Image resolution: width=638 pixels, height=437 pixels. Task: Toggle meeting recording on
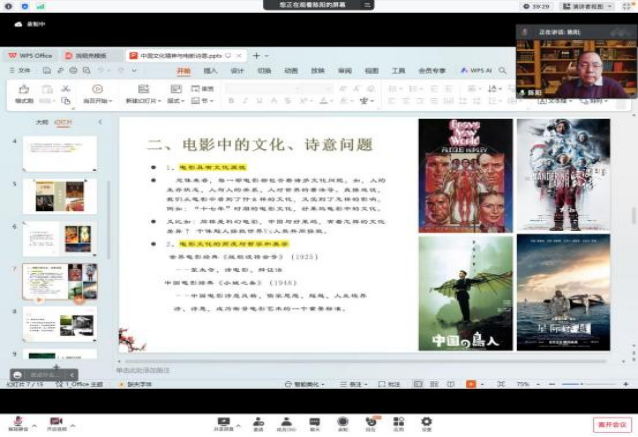pyautogui.click(x=342, y=422)
